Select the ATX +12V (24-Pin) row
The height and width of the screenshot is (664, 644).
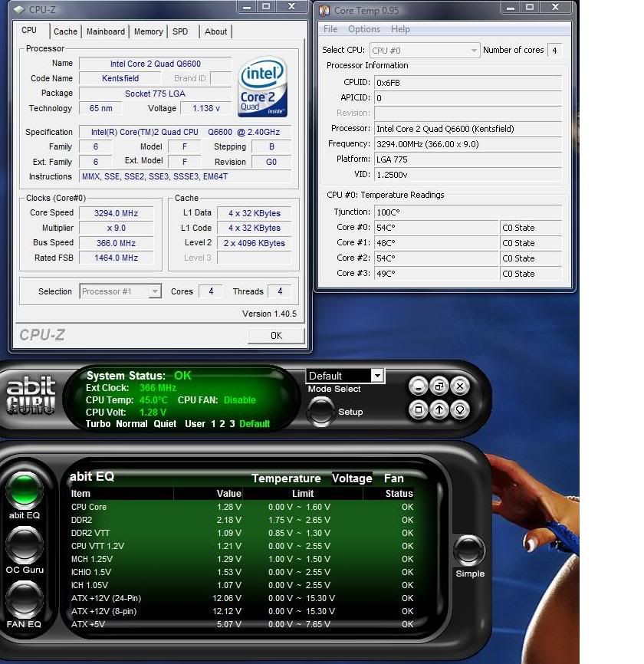click(242, 598)
